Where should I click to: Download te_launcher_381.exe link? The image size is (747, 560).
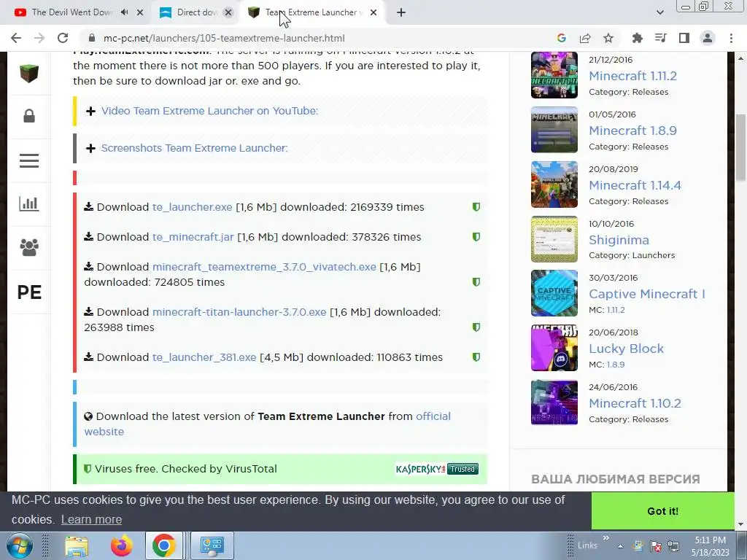(x=204, y=357)
